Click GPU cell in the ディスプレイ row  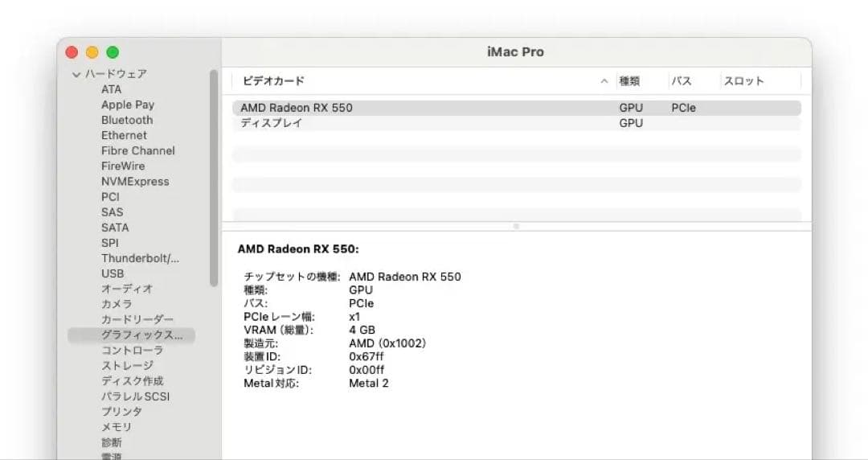click(631, 123)
